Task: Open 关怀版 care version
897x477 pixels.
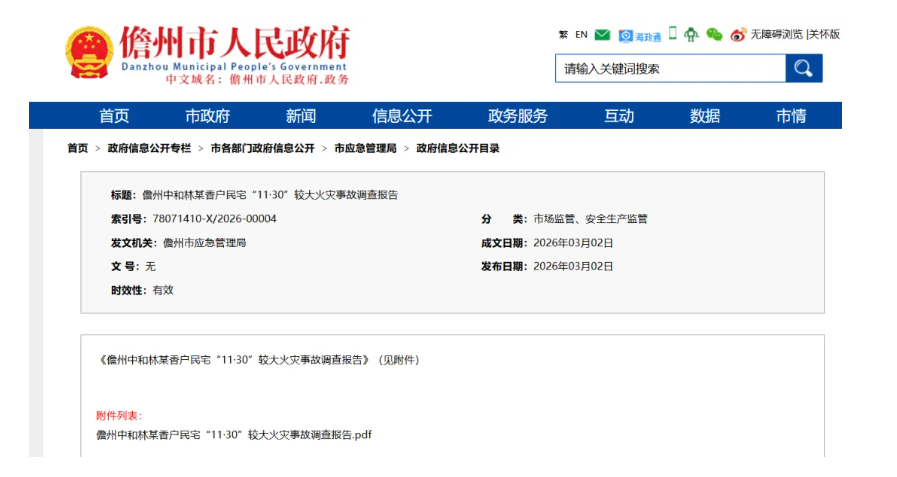Action: coord(824,34)
